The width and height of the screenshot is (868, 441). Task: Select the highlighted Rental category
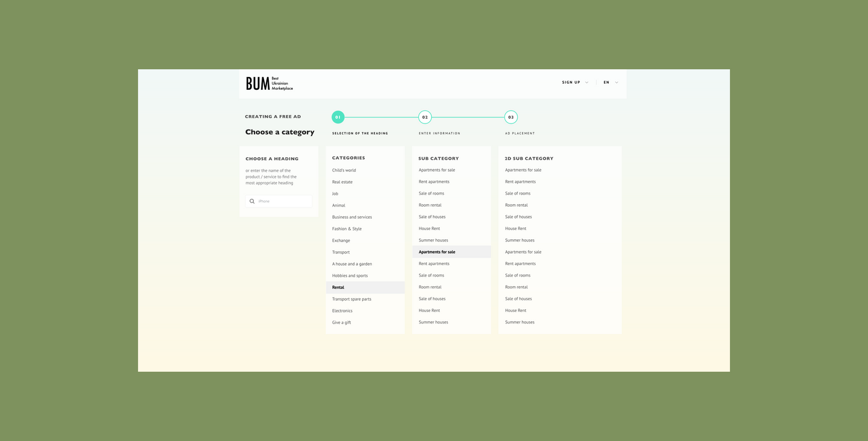pos(338,287)
